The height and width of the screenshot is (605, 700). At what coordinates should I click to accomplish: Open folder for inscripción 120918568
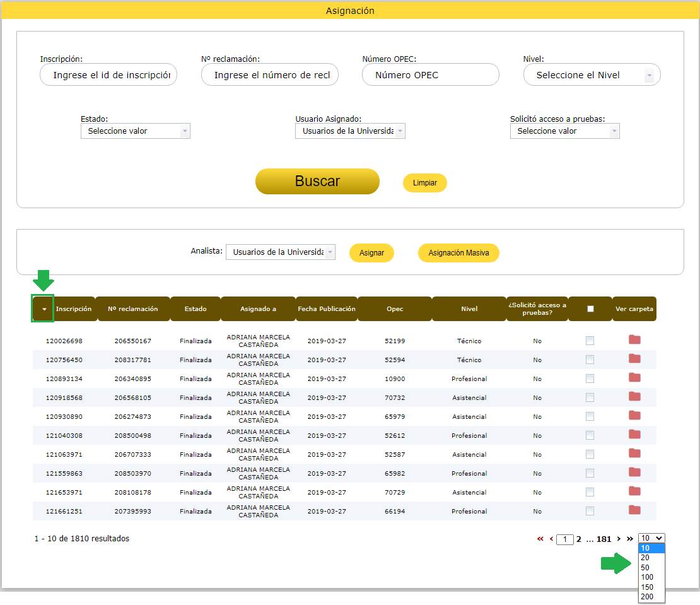[x=634, y=396]
